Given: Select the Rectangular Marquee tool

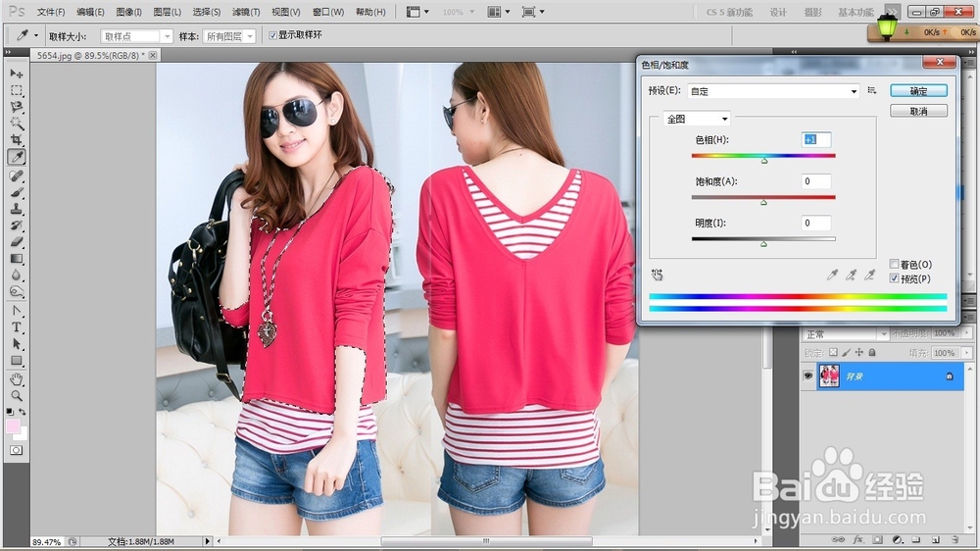Looking at the screenshot, I should (x=17, y=90).
